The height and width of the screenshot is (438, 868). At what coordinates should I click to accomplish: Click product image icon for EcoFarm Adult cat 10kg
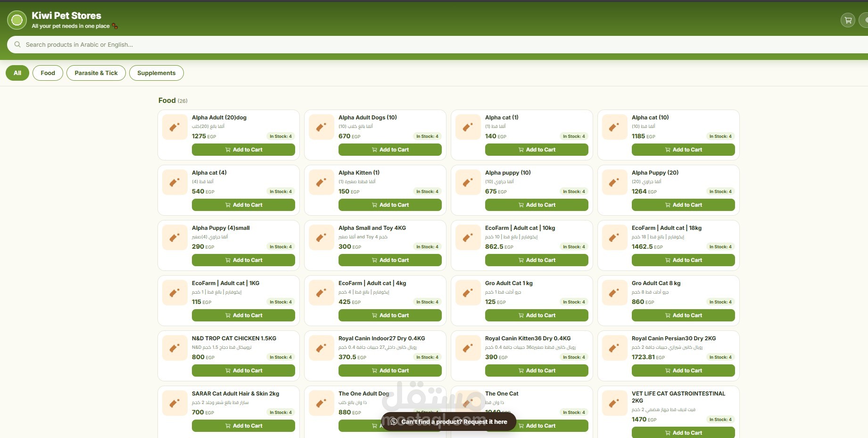pos(468,237)
